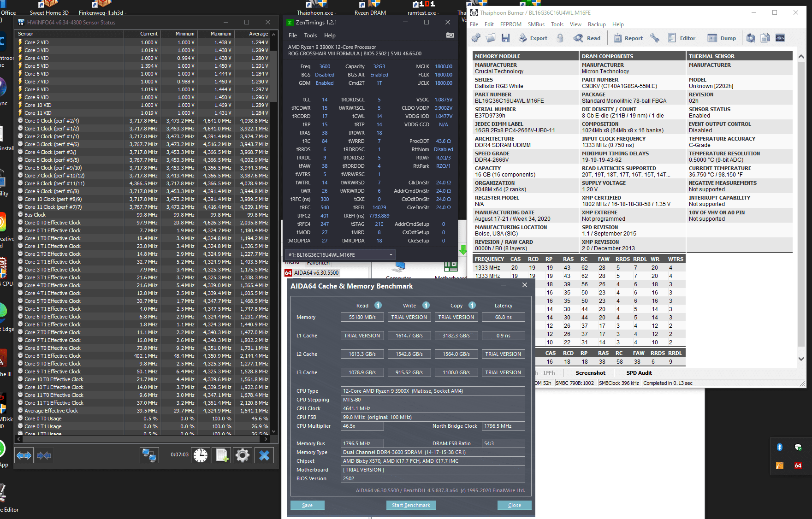This screenshot has width=812, height=519.
Task: Click the info icon next to Read in AIDA64
Action: (378, 305)
